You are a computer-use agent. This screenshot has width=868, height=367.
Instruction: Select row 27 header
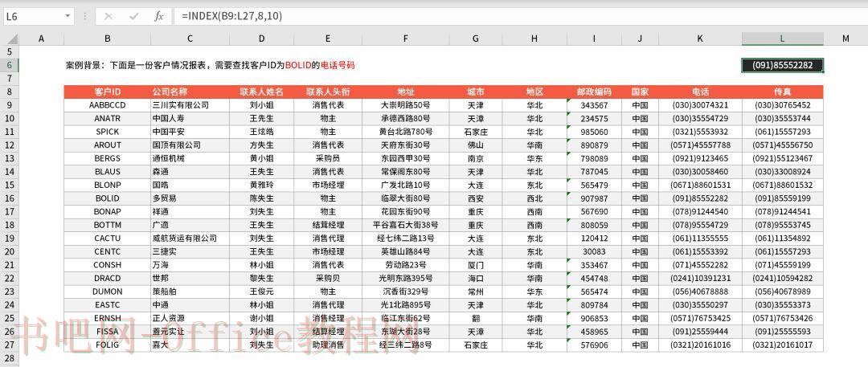10,345
